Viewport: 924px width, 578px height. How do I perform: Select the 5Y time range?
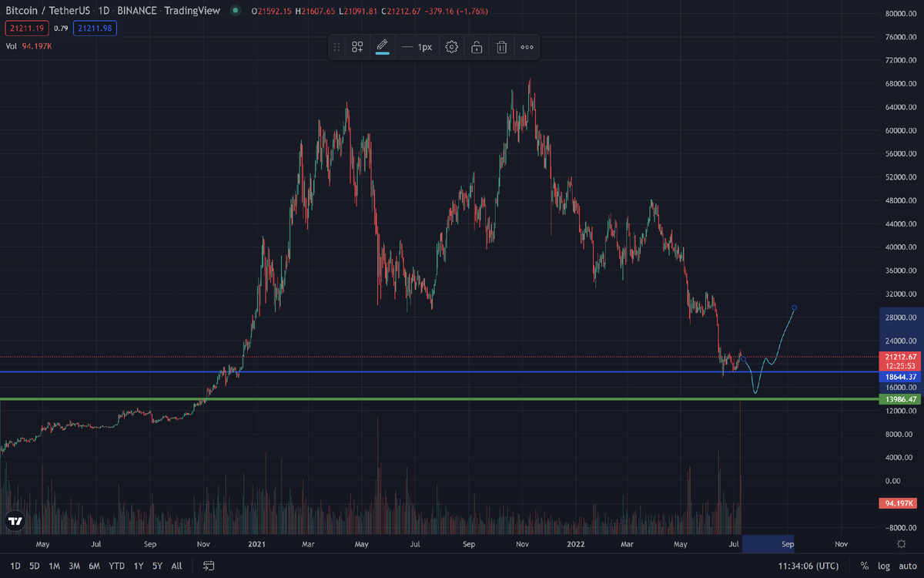157,566
